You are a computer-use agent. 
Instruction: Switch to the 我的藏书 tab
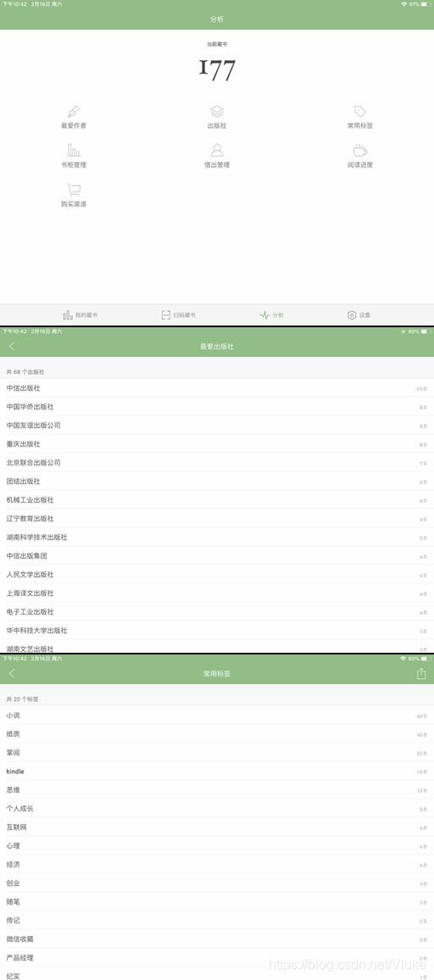[x=80, y=315]
